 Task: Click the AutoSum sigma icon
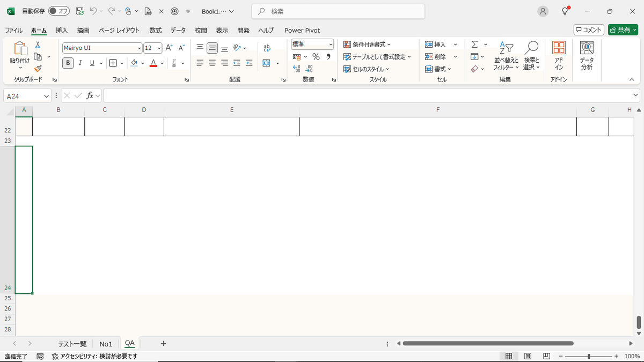coord(474,45)
